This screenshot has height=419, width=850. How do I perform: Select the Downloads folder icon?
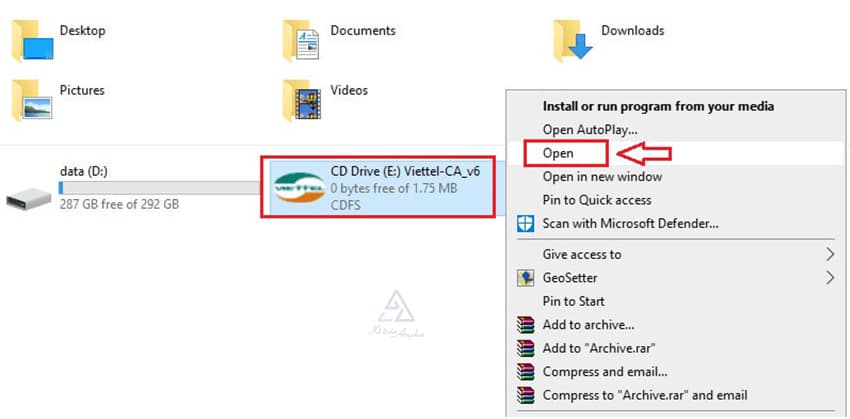(x=573, y=42)
